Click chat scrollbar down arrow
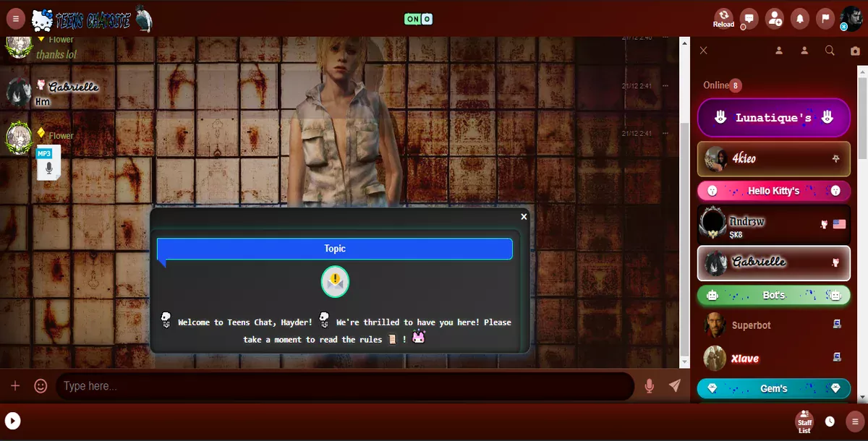Image resolution: width=868 pixels, height=441 pixels. click(685, 361)
